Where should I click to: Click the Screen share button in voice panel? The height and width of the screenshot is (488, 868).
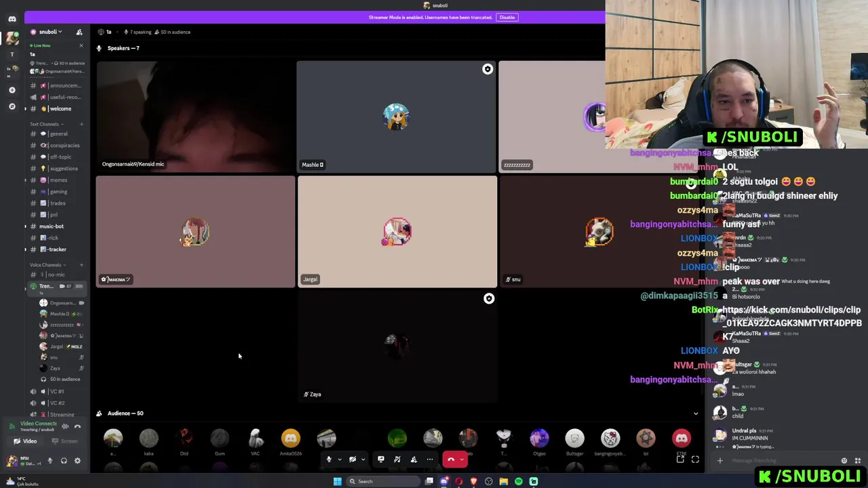[65, 441]
